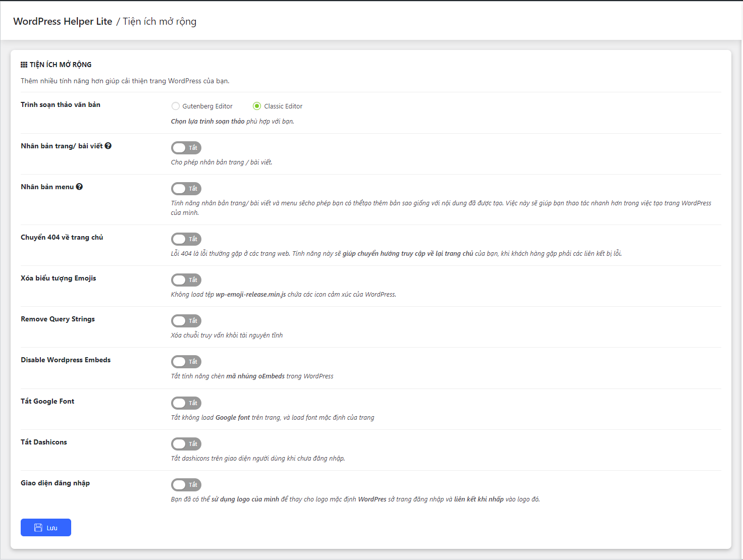This screenshot has width=743, height=560.
Task: Enable Chuyển 404 về trang chủ toggle
Action: (186, 239)
